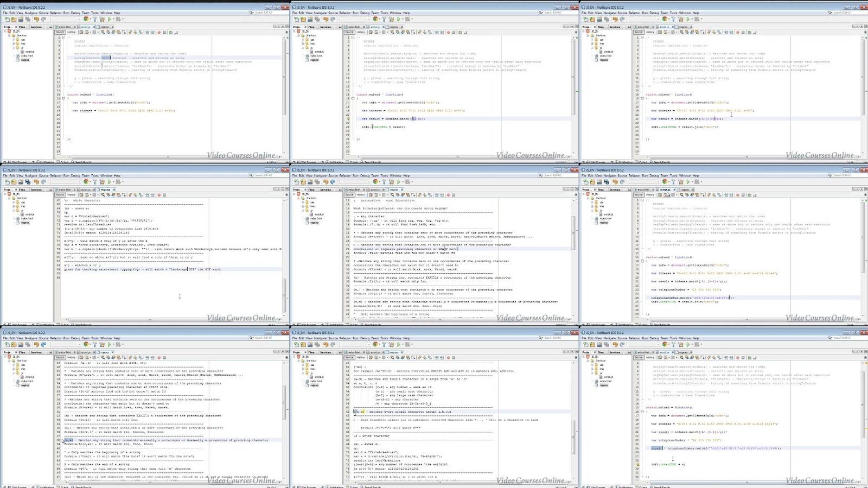The width and height of the screenshot is (868, 488).
Task: Toggle Source view button in bottom-right editor
Action: (x=639, y=358)
